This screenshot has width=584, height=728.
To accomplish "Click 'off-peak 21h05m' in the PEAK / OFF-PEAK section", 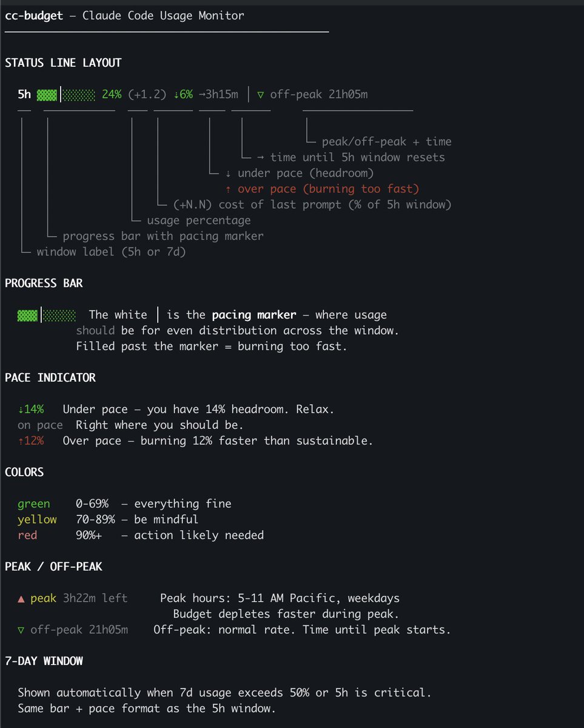I will pos(79,630).
